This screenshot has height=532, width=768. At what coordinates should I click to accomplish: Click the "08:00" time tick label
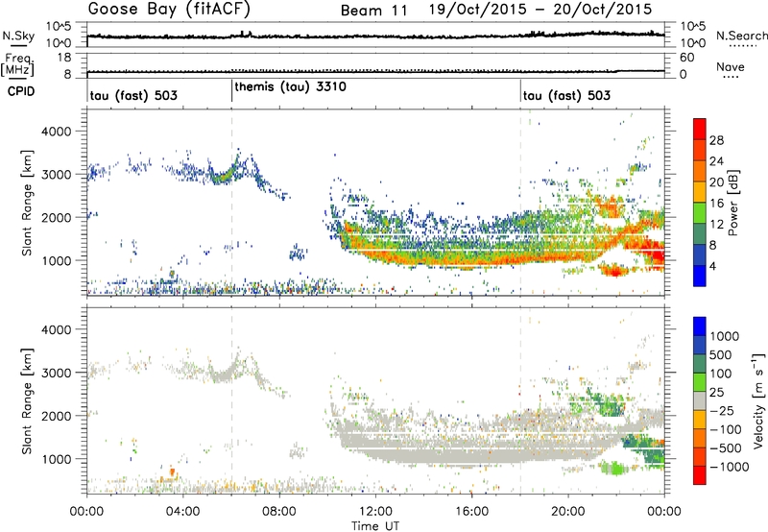(279, 512)
